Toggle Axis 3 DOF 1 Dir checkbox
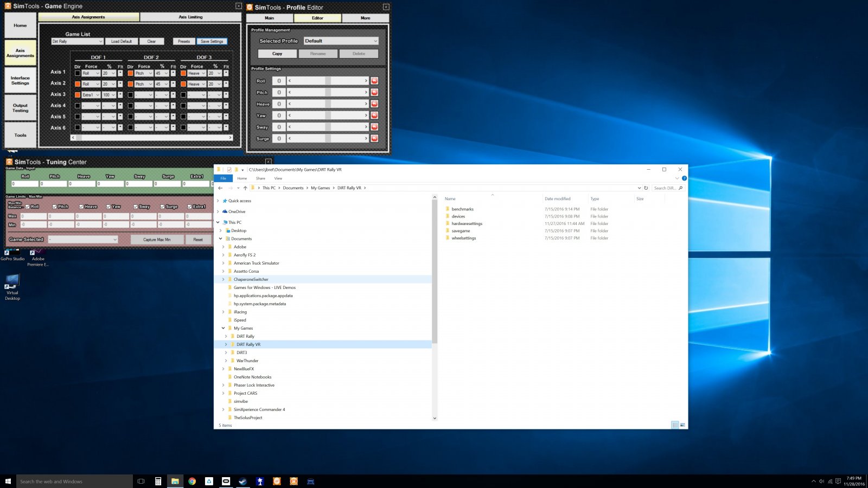 (78, 95)
